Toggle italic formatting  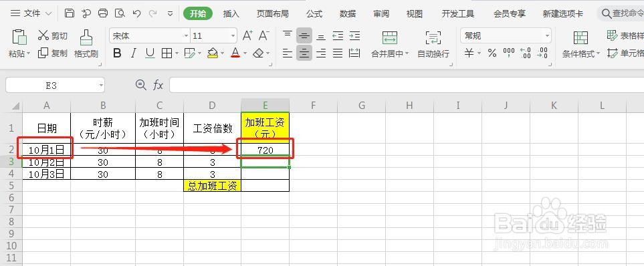134,53
